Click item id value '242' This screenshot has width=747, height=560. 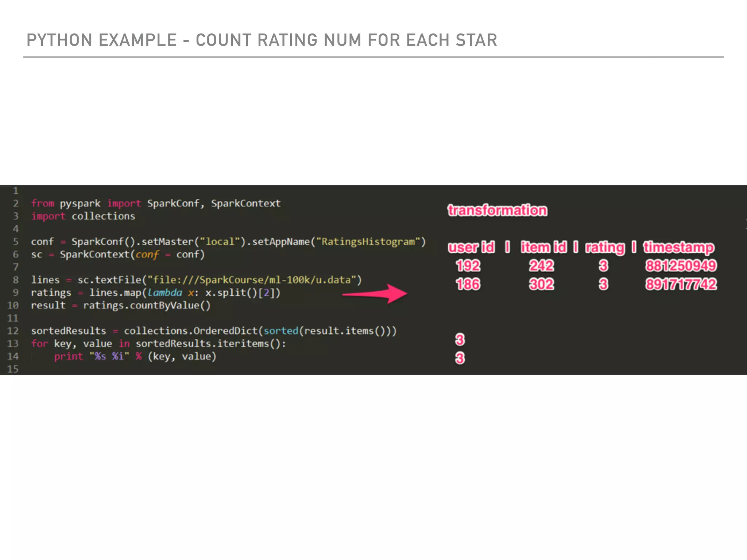[x=542, y=266]
